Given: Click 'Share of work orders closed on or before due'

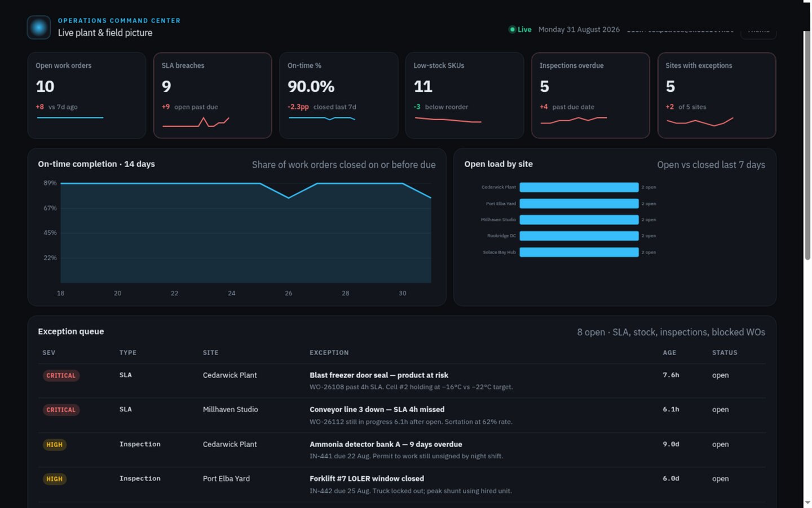Looking at the screenshot, I should (343, 165).
